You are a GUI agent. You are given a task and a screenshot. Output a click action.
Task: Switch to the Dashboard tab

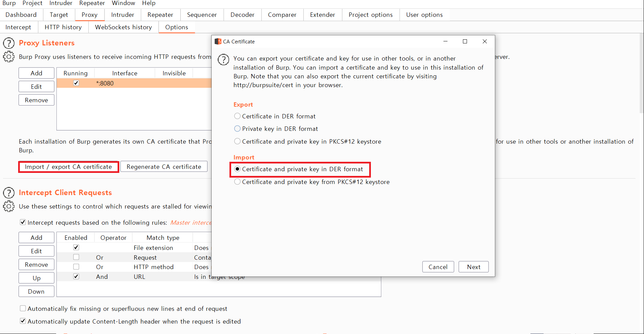(21, 15)
